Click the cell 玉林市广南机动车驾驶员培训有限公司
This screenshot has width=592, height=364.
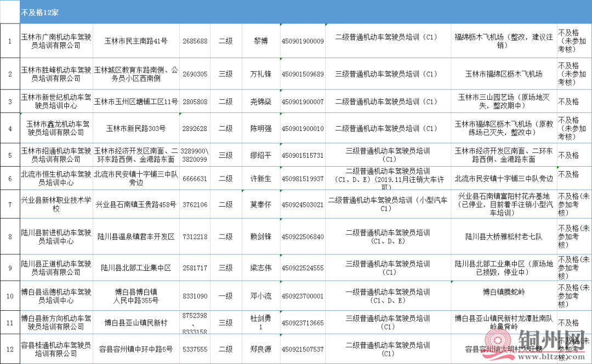click(56, 41)
